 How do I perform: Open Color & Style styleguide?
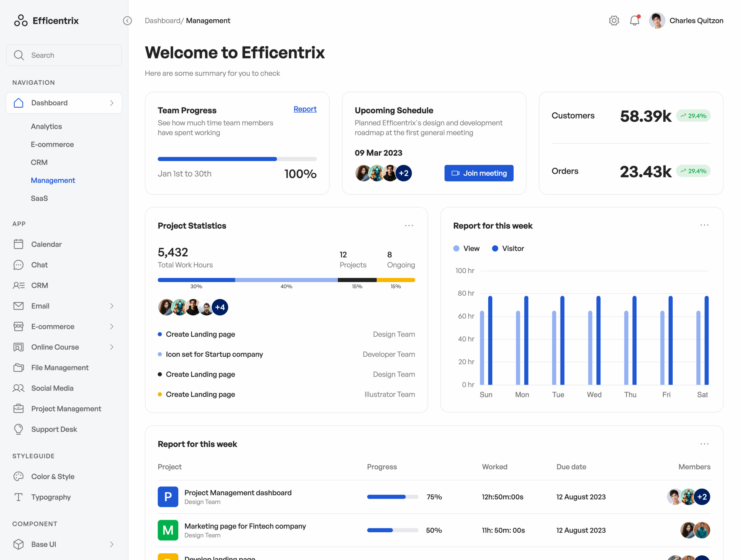click(53, 476)
